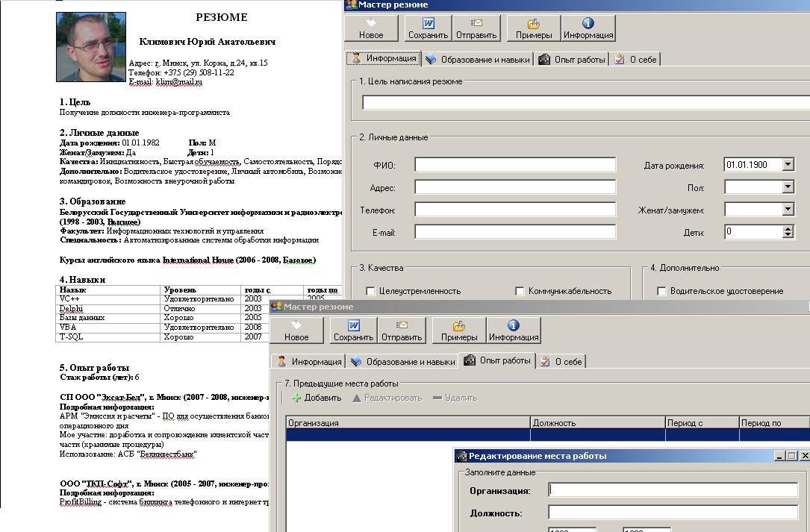
Task: Expand the Пол dropdown list
Action: click(788, 187)
